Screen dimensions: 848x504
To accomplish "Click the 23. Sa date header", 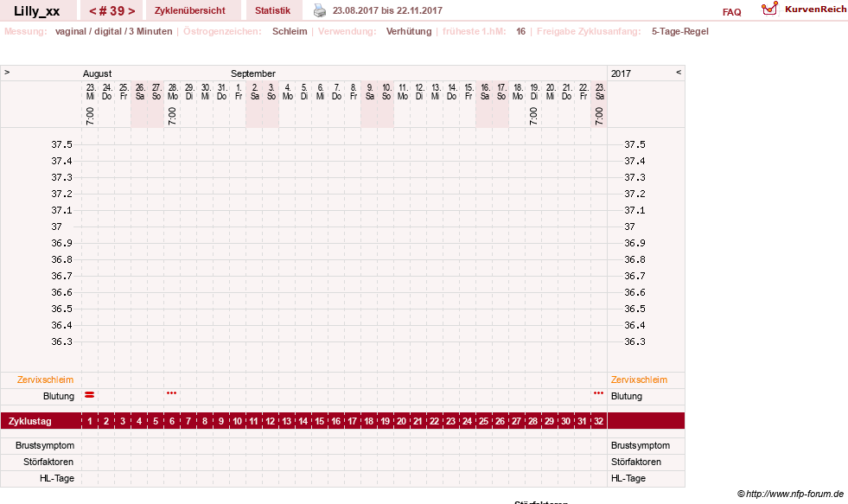I will coord(600,92).
